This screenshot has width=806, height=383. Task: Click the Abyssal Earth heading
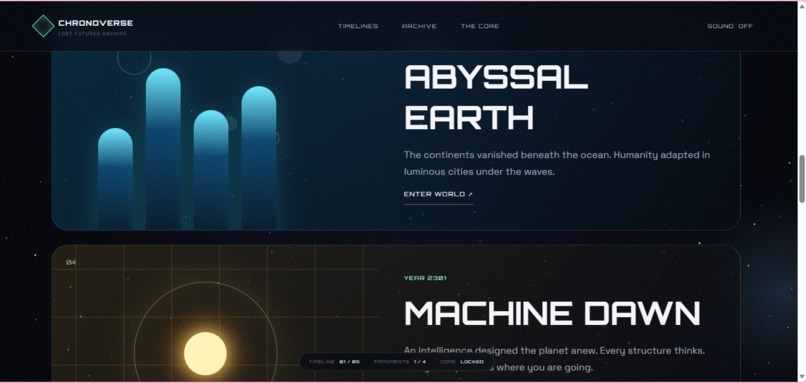point(496,98)
